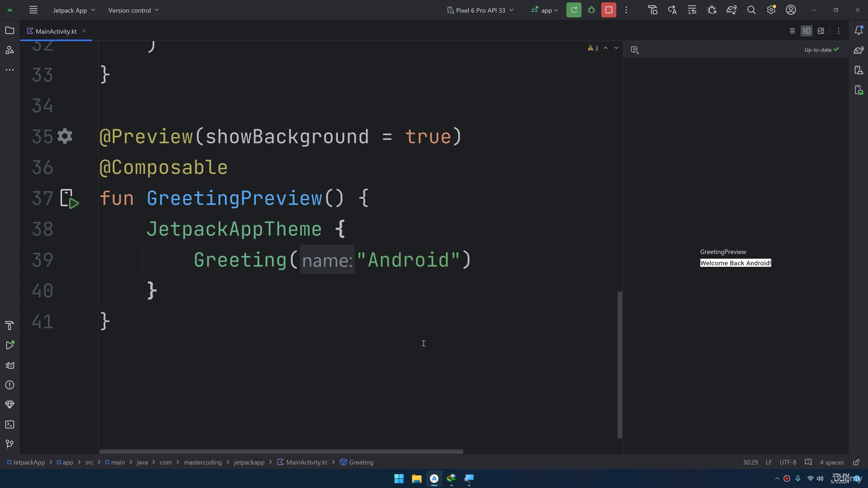Click the 3 warnings indicator
Viewport: 868px width, 488px height.
coord(593,48)
